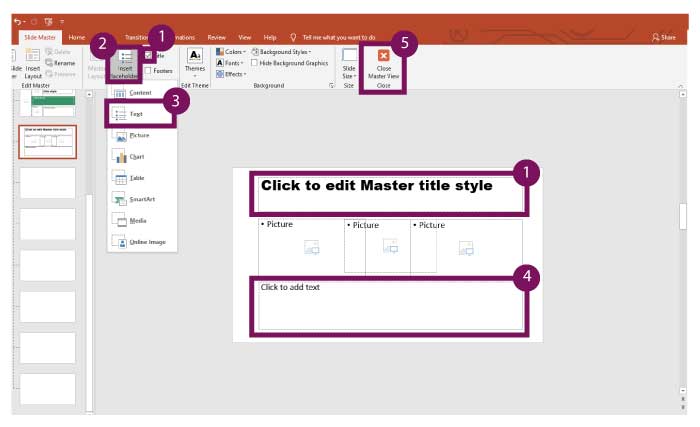This screenshot has height=427, width=700.
Task: Click Rename in the Edit Master group
Action: pyautogui.click(x=60, y=63)
